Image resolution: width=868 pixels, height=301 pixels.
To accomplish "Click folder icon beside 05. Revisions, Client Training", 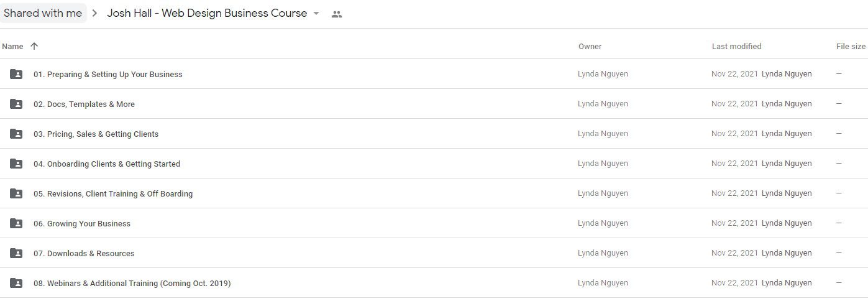I will pyautogui.click(x=16, y=193).
